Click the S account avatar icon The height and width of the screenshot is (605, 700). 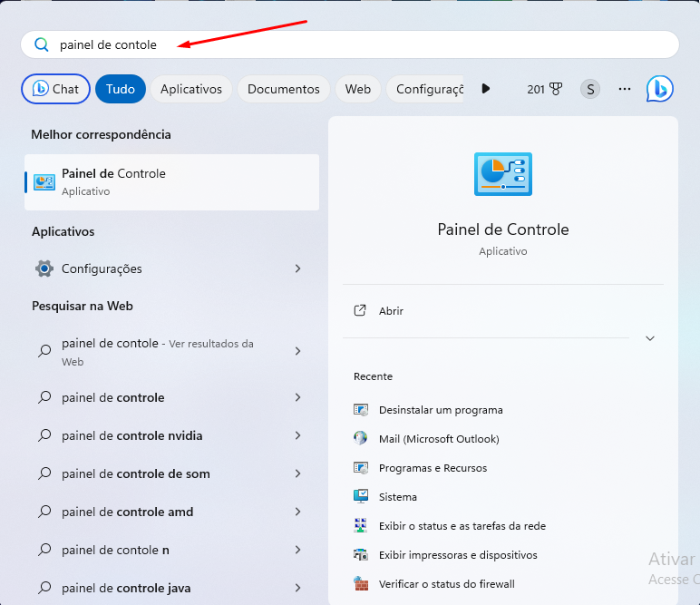[590, 89]
